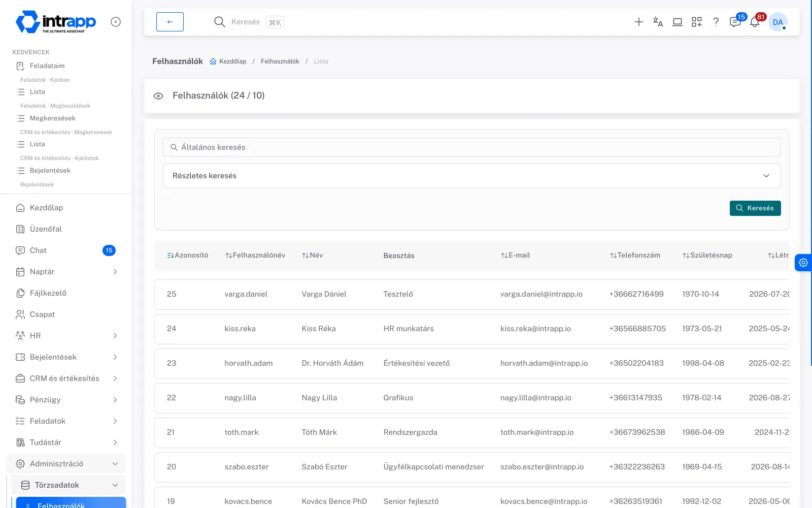Click the laptop display icon
This screenshot has width=812, height=508.
678,22
